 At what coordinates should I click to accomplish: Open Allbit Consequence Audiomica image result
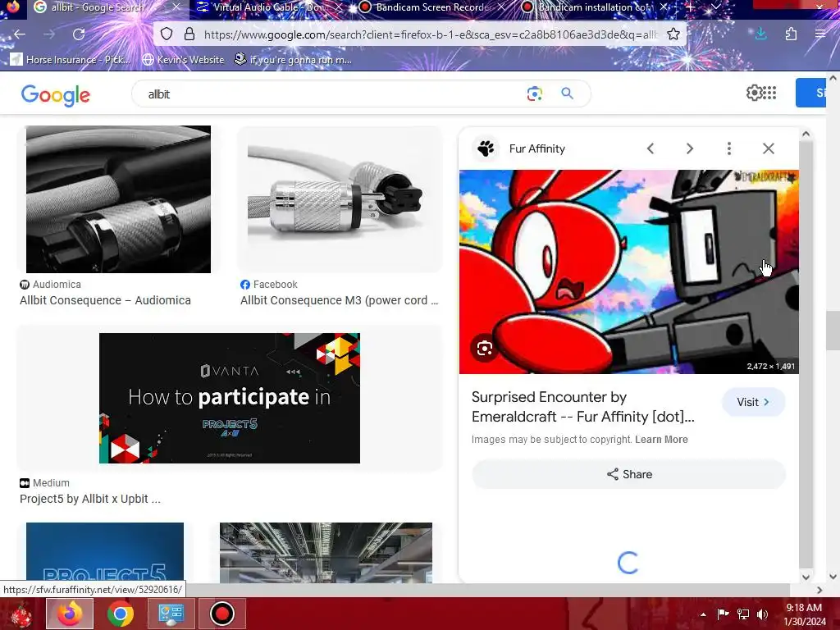click(118, 199)
